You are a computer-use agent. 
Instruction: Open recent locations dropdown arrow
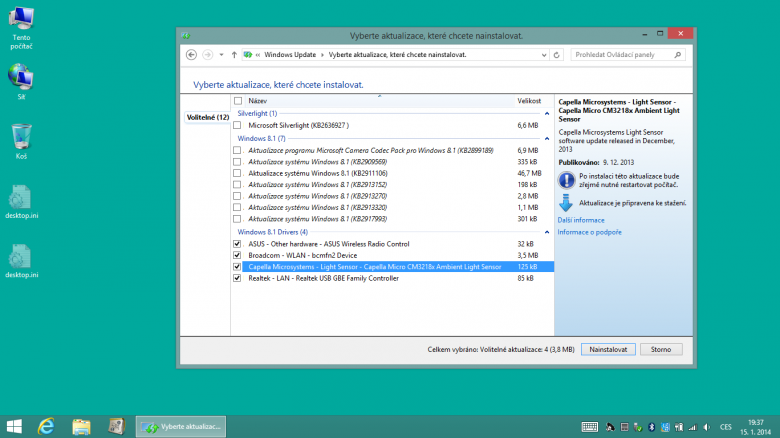221,55
